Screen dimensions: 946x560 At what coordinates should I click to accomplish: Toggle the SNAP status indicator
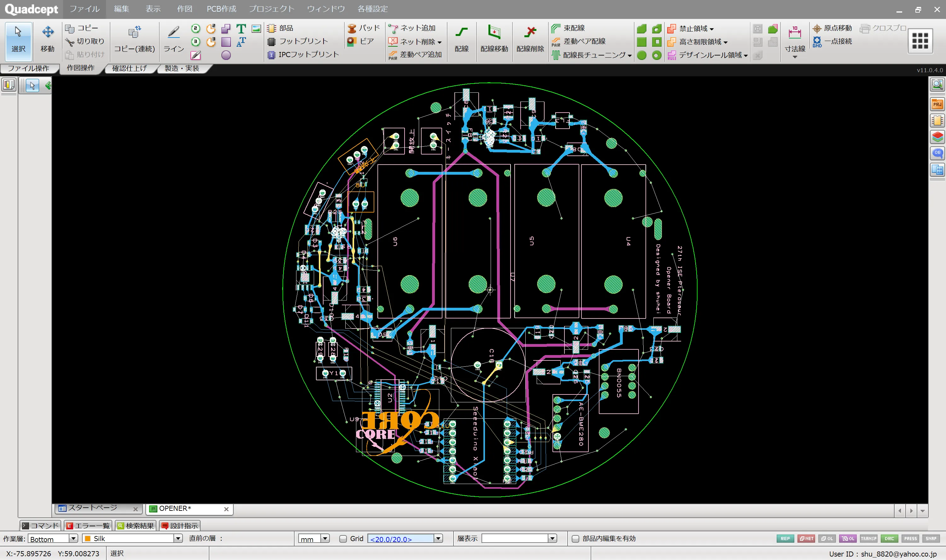931,539
